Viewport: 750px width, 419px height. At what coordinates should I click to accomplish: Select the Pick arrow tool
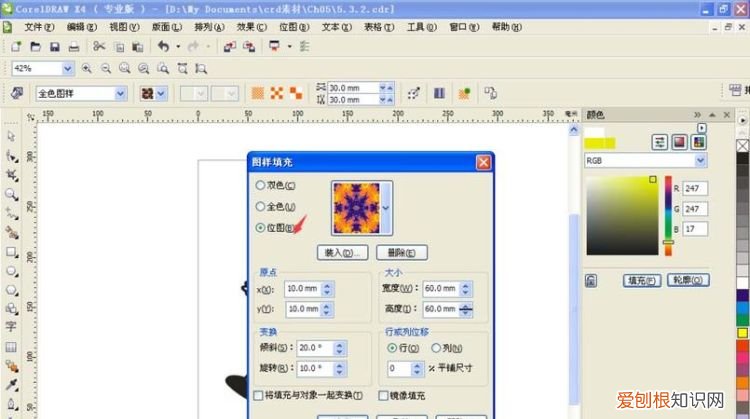click(x=11, y=137)
